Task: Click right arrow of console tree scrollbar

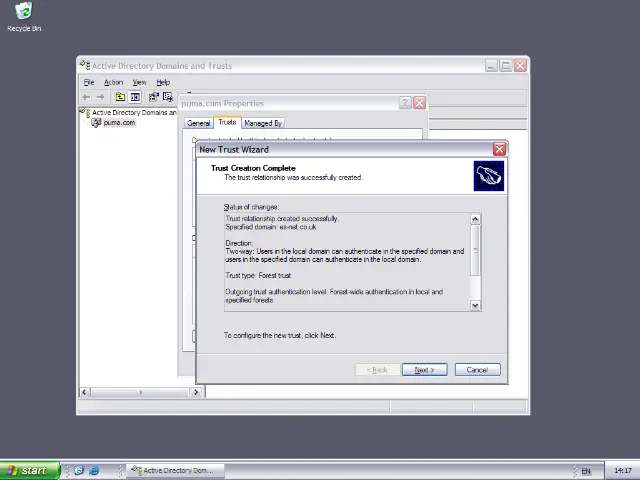Action: coord(196,392)
